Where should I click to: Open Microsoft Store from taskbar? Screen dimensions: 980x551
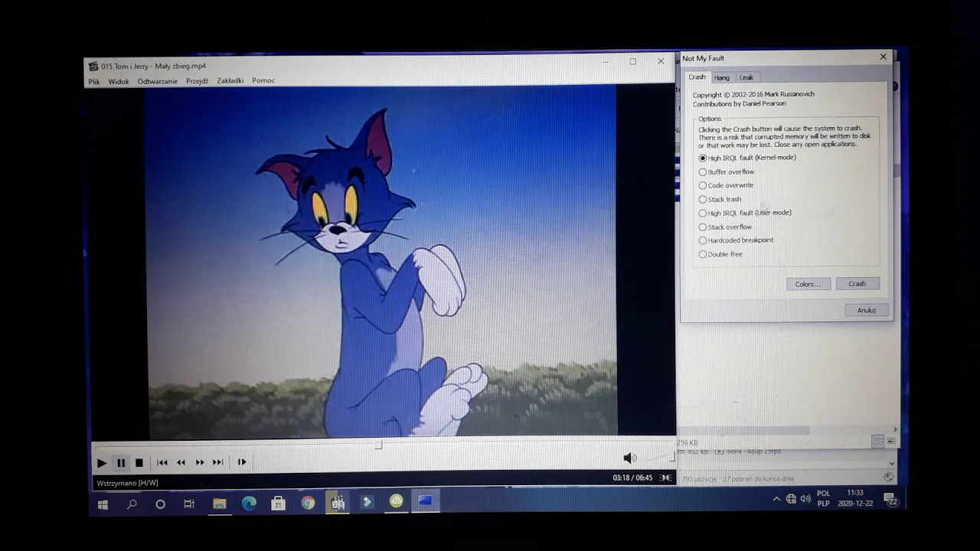(x=279, y=503)
